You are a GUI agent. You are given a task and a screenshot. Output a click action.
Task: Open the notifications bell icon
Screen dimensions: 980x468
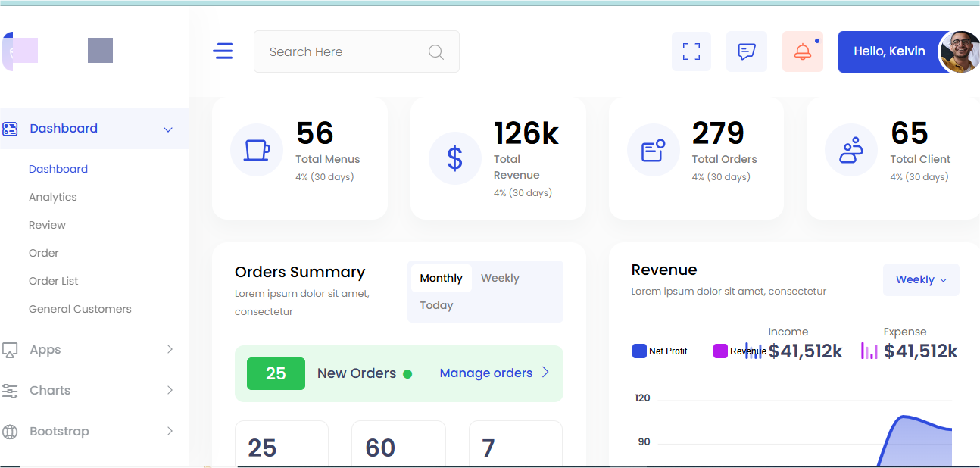(803, 51)
